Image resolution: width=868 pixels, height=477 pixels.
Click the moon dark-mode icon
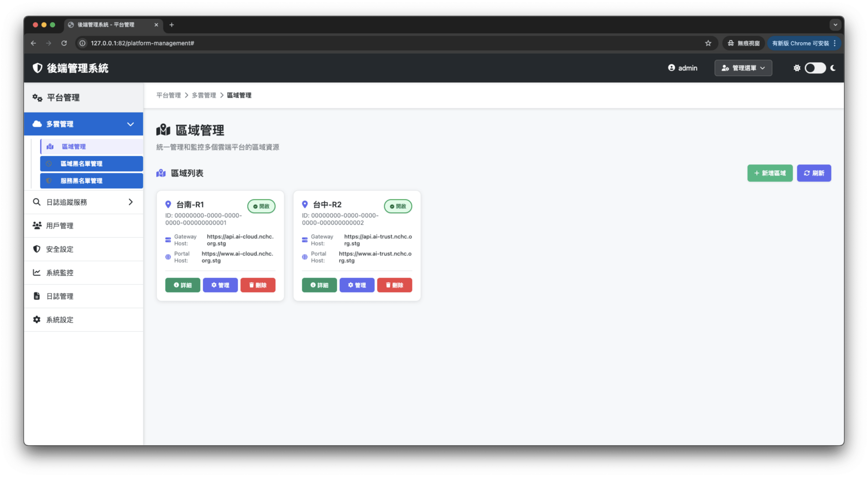[x=833, y=68]
